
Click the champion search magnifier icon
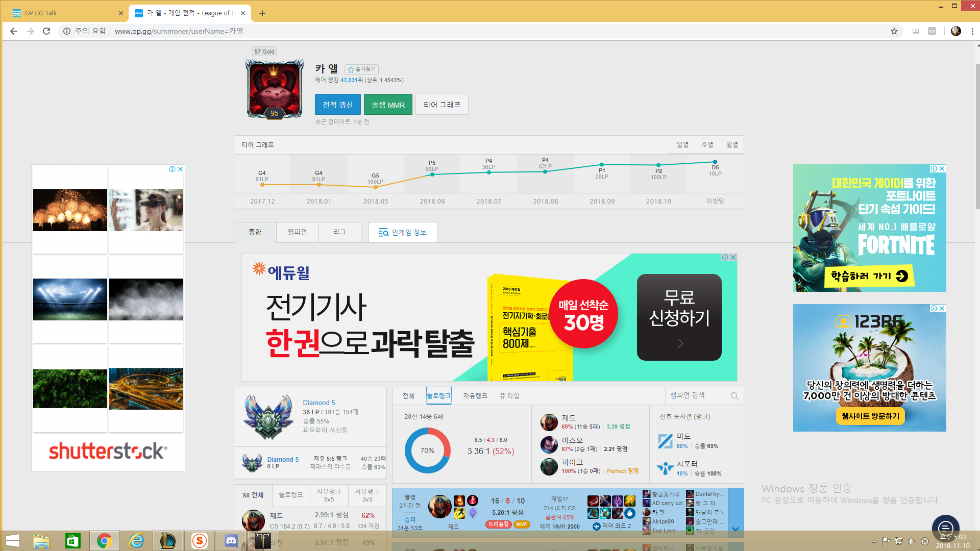click(x=734, y=396)
